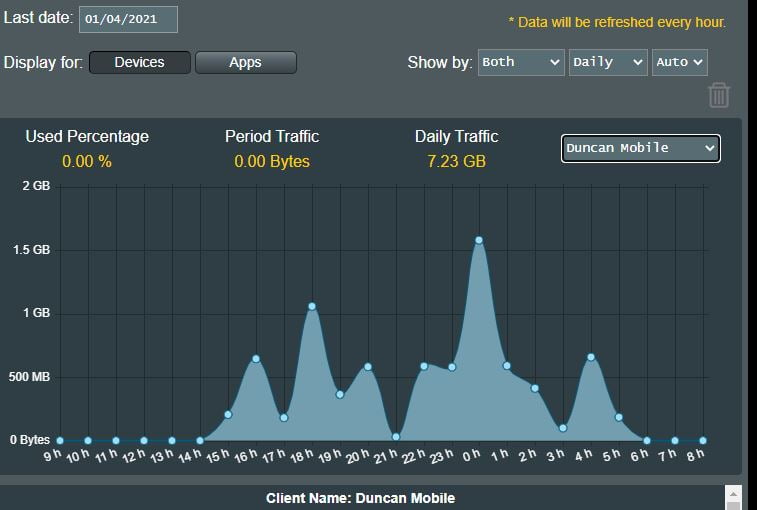This screenshot has width=757, height=510.
Task: Open the Both traffic direction dropdown
Action: click(521, 62)
